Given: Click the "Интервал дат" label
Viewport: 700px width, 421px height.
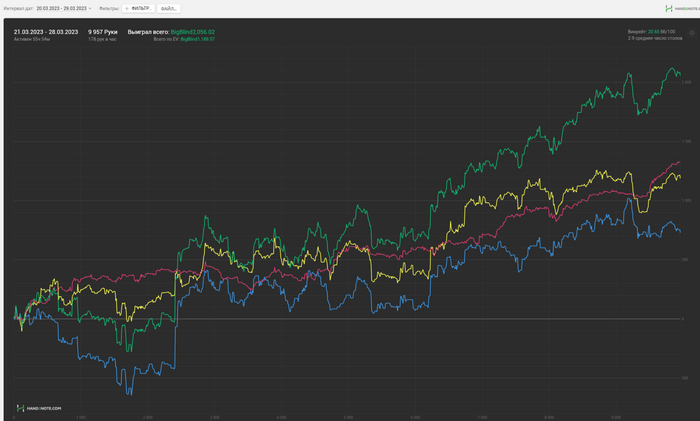Looking at the screenshot, I should tap(18, 8).
